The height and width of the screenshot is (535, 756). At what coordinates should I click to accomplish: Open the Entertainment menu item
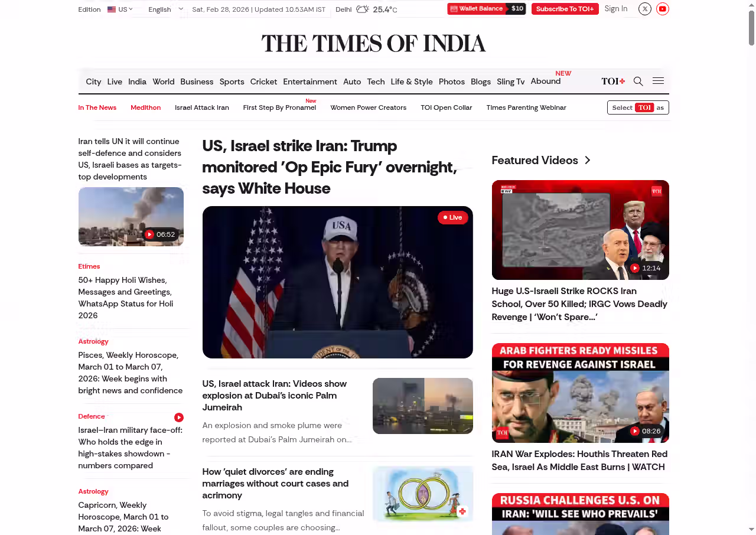309,81
